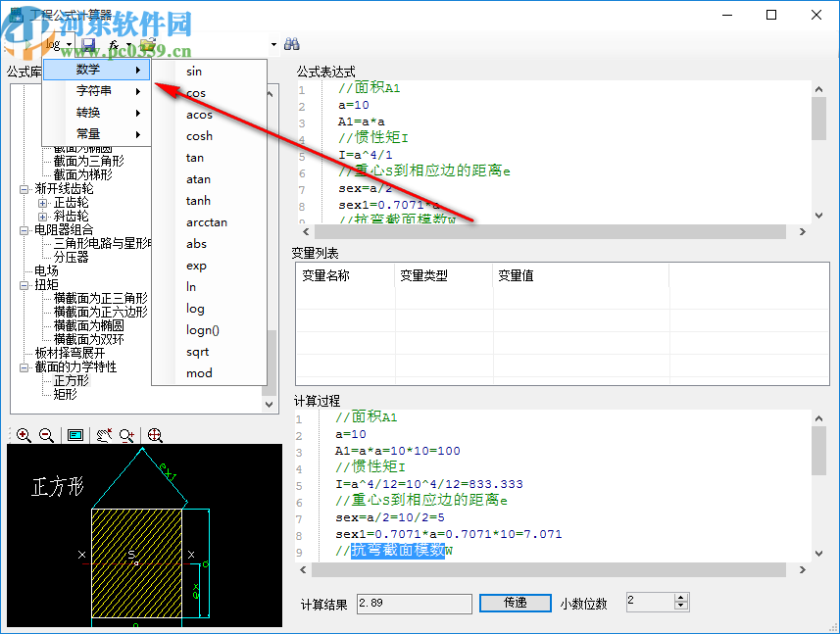
Task: Select 截面为三角形 in the formula tree
Action: point(88,161)
